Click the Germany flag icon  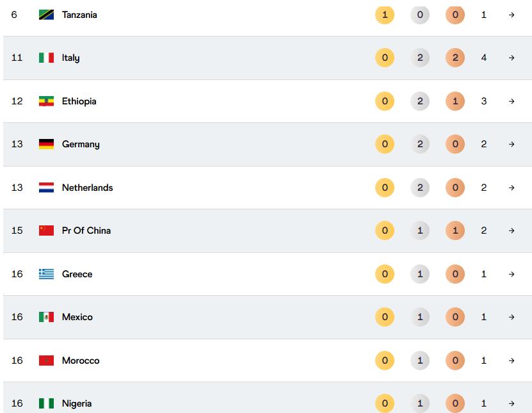click(x=46, y=144)
